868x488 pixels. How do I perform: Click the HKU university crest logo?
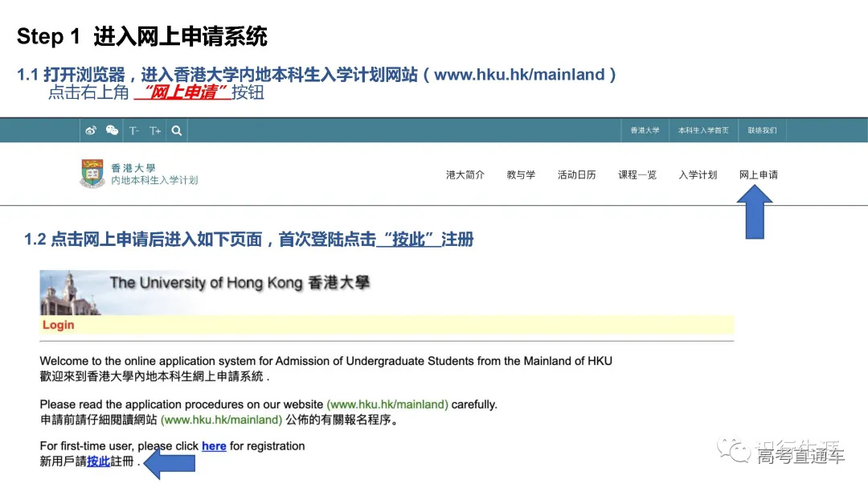coord(92,174)
